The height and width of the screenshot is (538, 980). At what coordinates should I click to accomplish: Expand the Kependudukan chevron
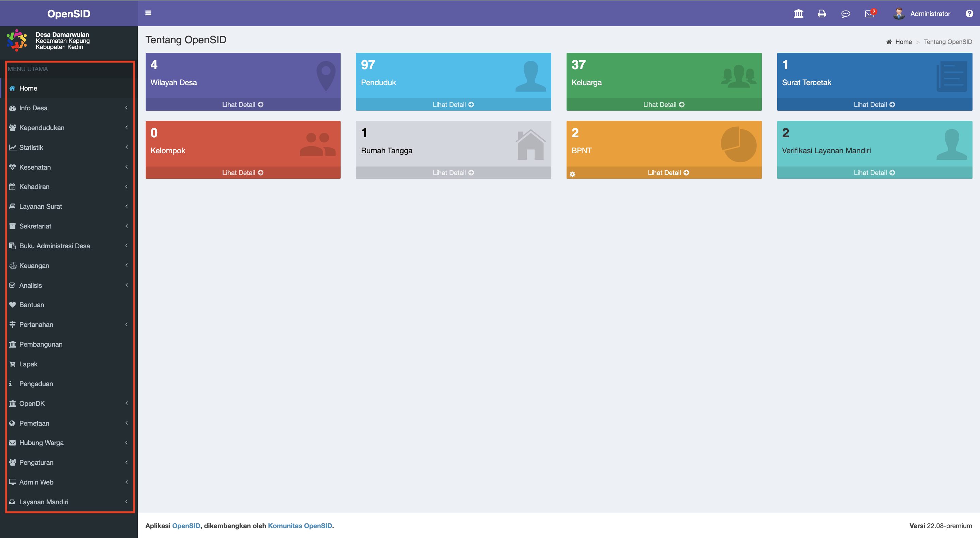(x=126, y=127)
